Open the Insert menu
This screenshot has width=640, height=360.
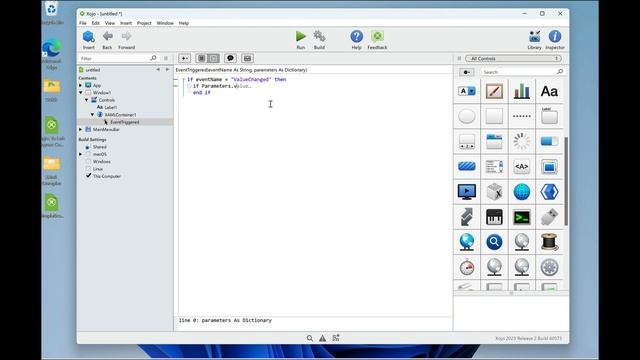click(126, 23)
